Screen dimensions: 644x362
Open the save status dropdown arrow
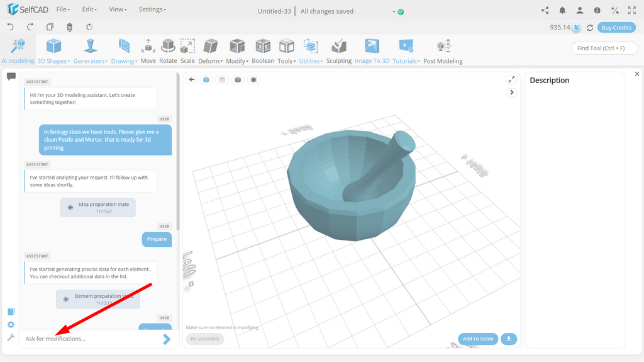tap(394, 11)
